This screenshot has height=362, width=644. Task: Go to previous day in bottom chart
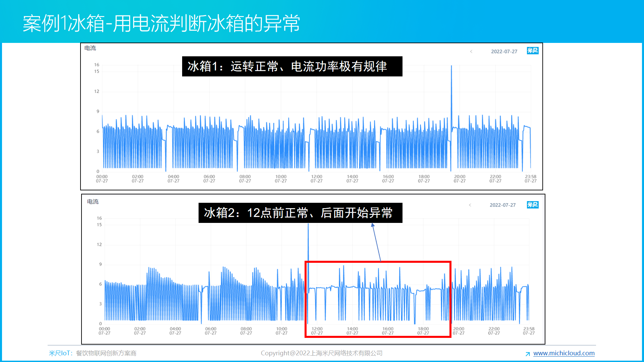[x=470, y=205]
